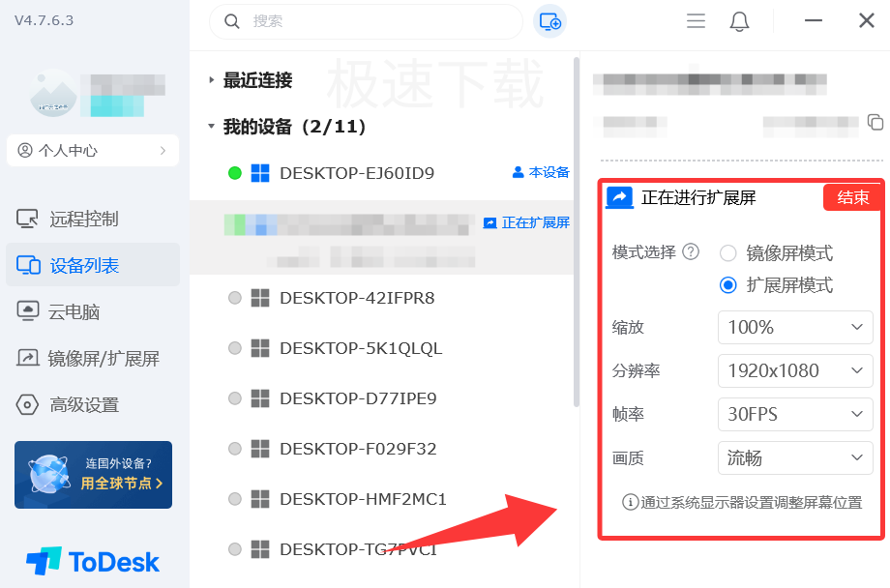The image size is (890, 588).
Task: Select 镜像屏模式 radio button
Action: click(728, 253)
